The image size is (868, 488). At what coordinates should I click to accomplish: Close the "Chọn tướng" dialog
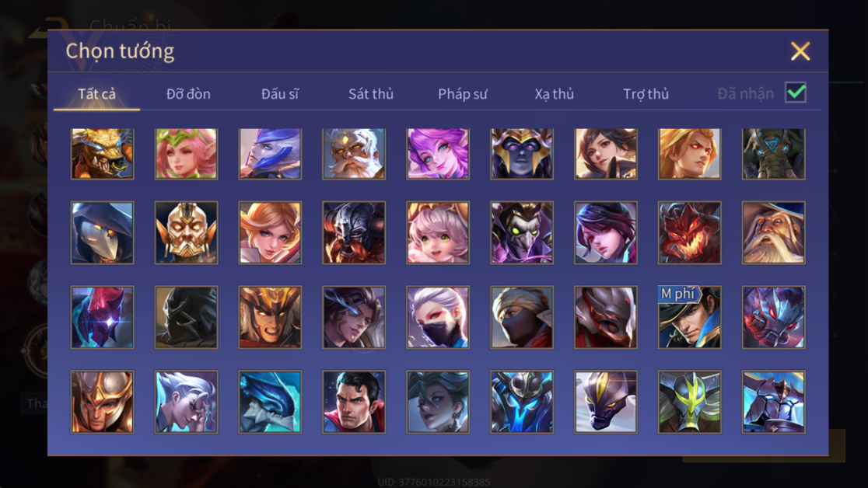[800, 51]
